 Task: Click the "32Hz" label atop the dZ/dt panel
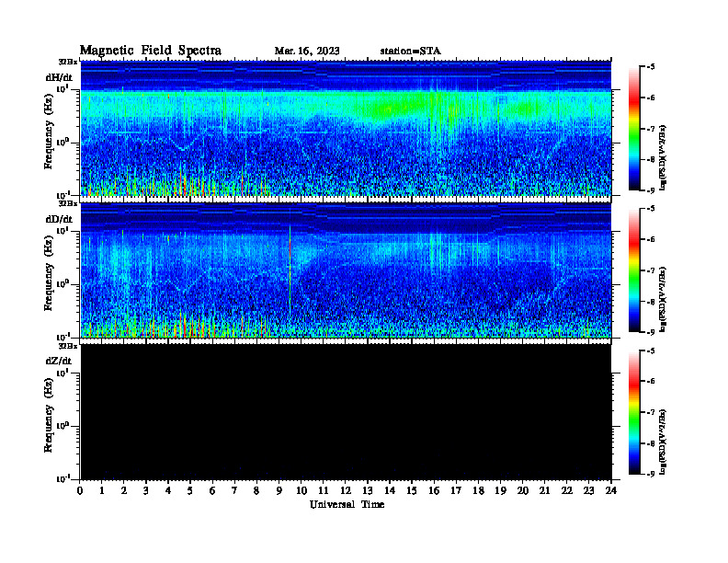68,346
